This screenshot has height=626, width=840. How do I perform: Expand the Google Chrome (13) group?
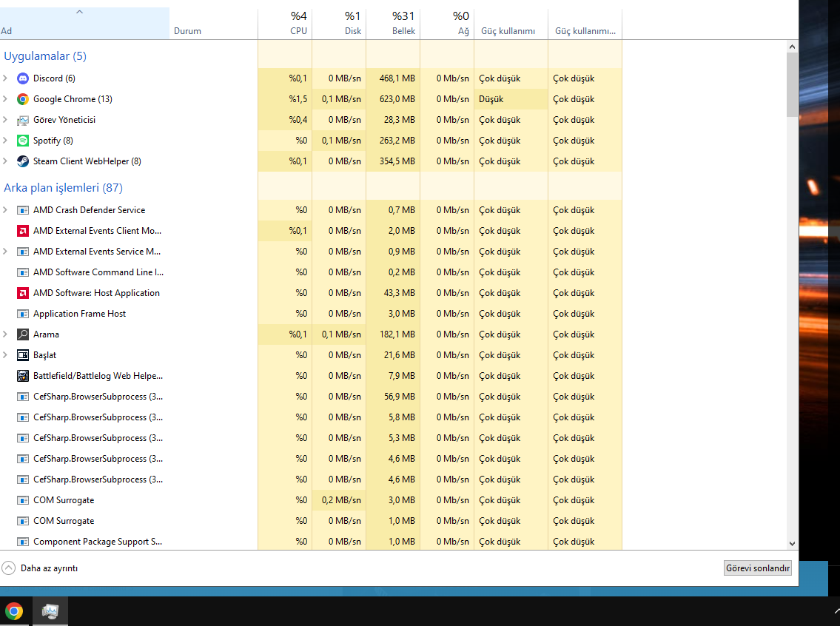point(5,99)
